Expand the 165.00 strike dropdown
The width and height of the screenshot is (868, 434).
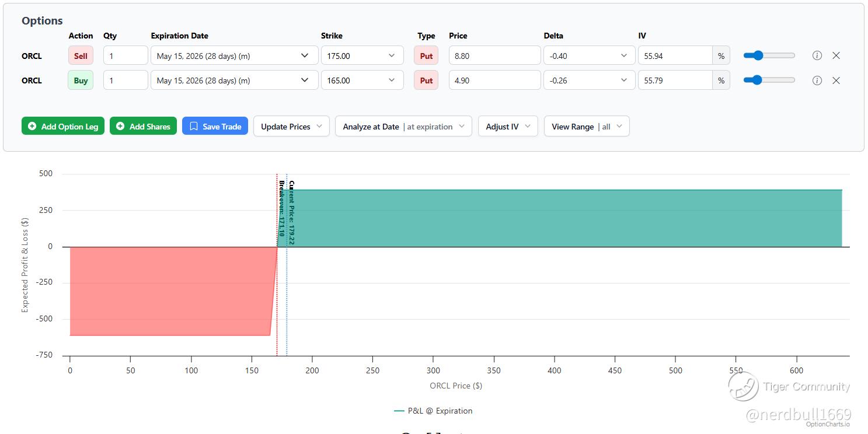362,80
